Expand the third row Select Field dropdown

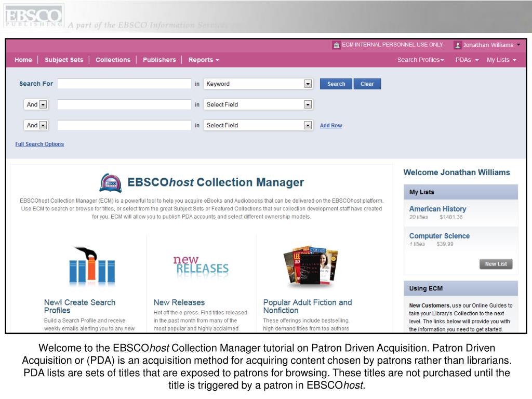pos(308,125)
